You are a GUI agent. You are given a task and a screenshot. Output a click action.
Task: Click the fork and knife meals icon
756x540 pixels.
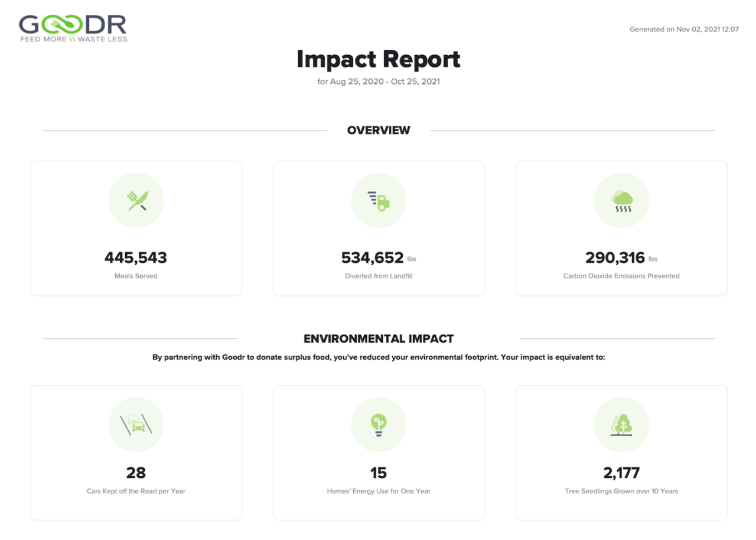click(x=136, y=201)
